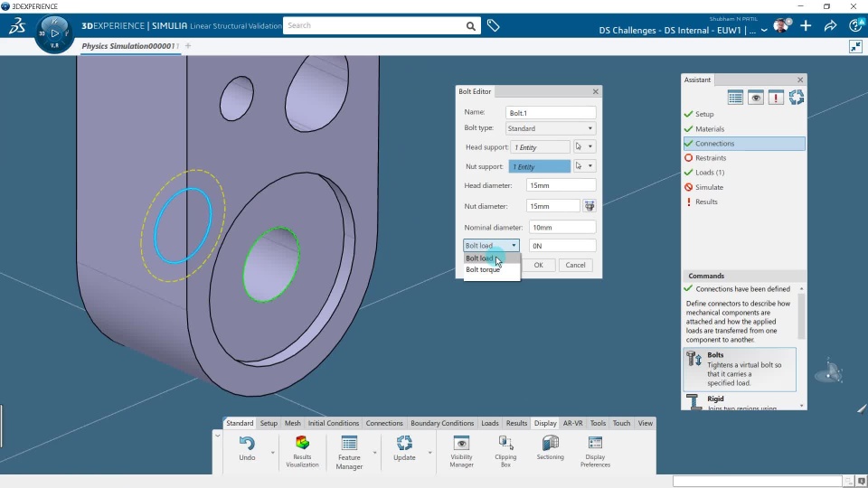Screen dimensions: 868x488
Task: Click the Undo tool
Action: pyautogui.click(x=247, y=448)
